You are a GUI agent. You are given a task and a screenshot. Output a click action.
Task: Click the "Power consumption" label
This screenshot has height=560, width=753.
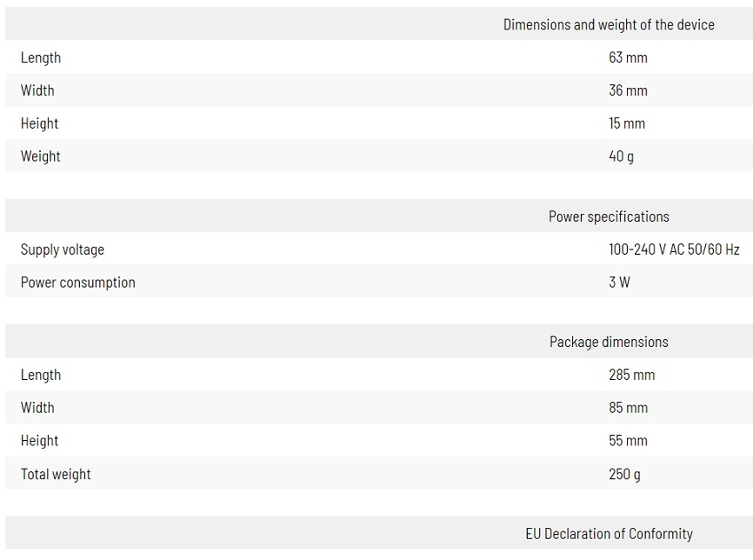point(78,283)
